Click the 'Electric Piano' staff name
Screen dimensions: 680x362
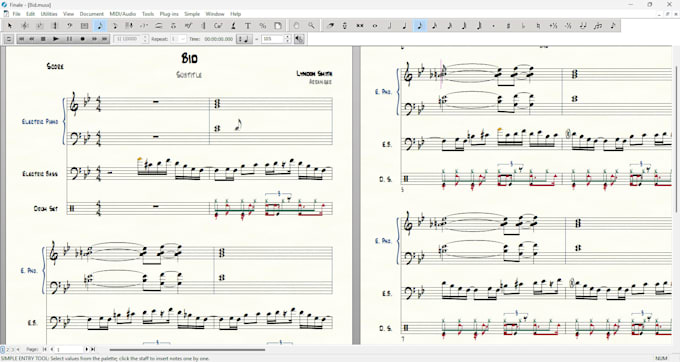40,122
